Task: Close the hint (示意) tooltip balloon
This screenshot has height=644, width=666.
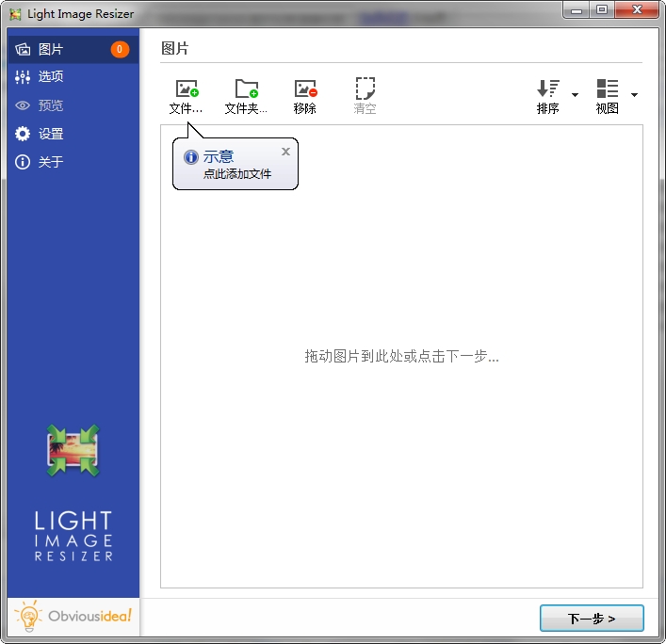Action: coord(285,152)
